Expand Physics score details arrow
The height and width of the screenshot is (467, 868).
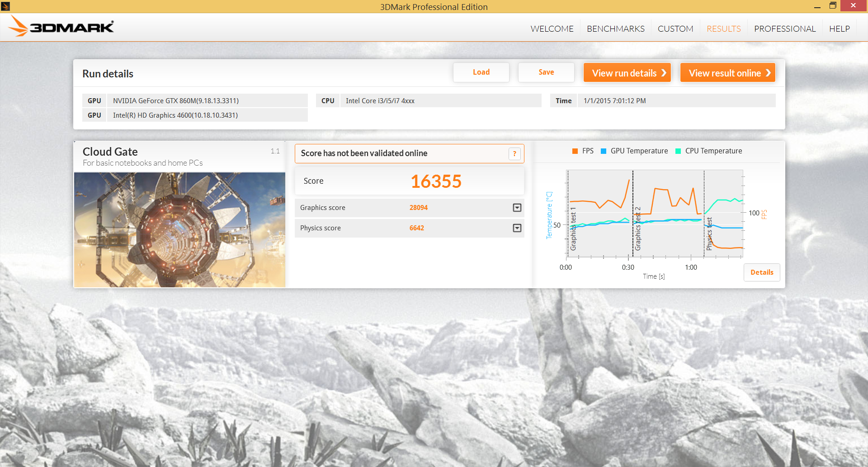click(517, 228)
